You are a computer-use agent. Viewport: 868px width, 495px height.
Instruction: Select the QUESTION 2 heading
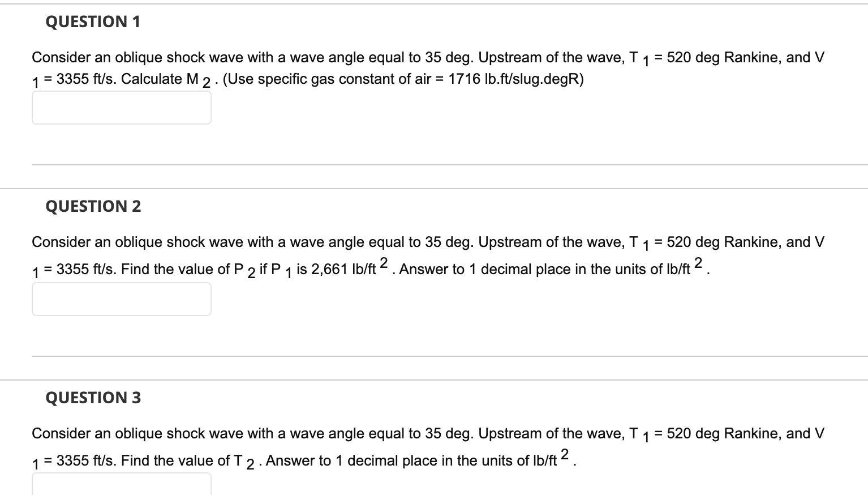coord(93,206)
